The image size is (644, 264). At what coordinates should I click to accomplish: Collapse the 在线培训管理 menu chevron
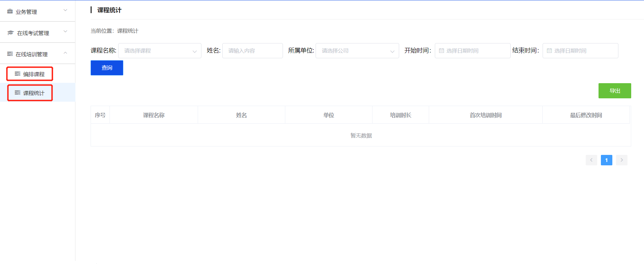65,53
